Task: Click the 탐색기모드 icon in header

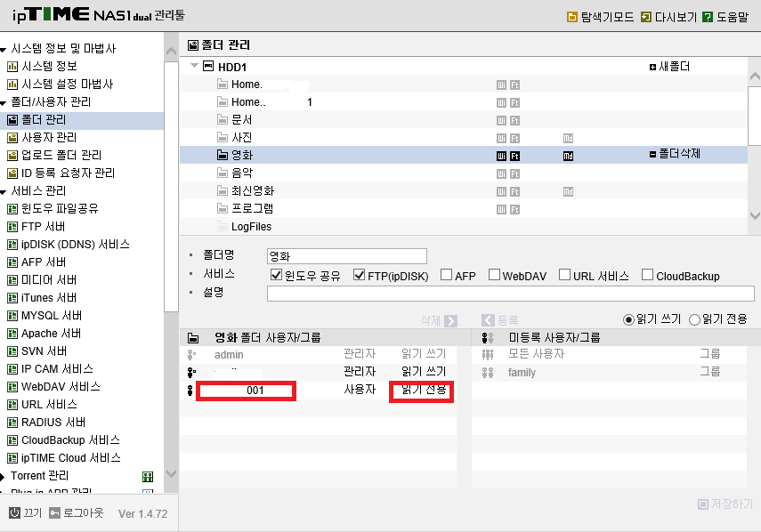Action: 572,18
